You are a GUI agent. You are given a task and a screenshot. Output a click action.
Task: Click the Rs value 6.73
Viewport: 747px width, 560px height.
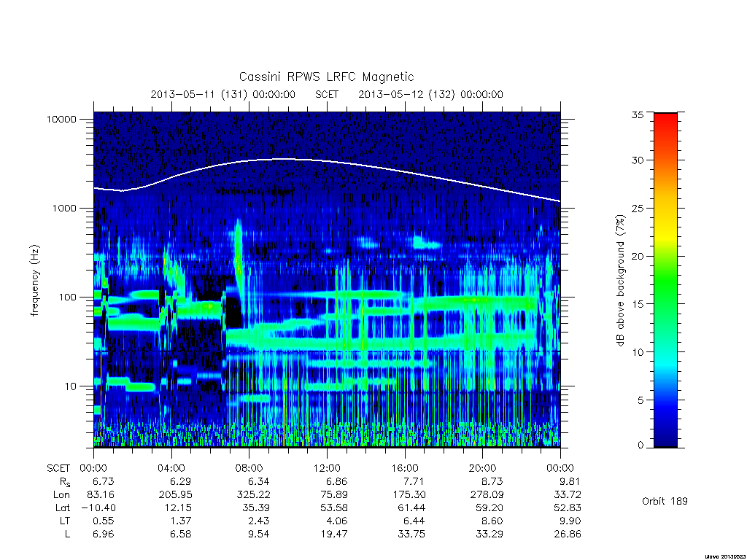(103, 481)
